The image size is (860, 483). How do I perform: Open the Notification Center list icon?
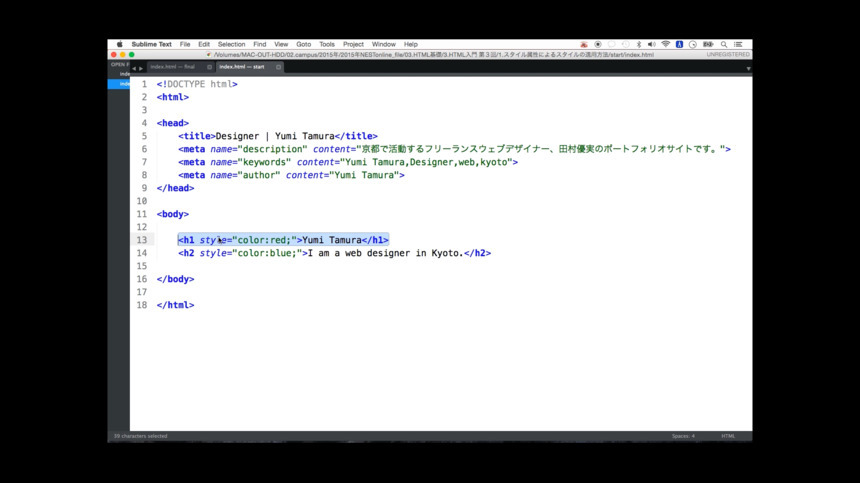pyautogui.click(x=738, y=44)
